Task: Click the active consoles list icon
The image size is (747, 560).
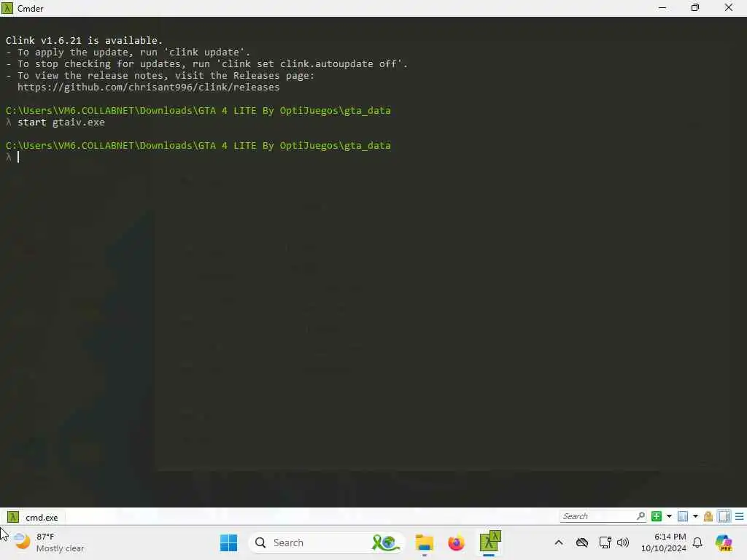Action: tap(683, 516)
